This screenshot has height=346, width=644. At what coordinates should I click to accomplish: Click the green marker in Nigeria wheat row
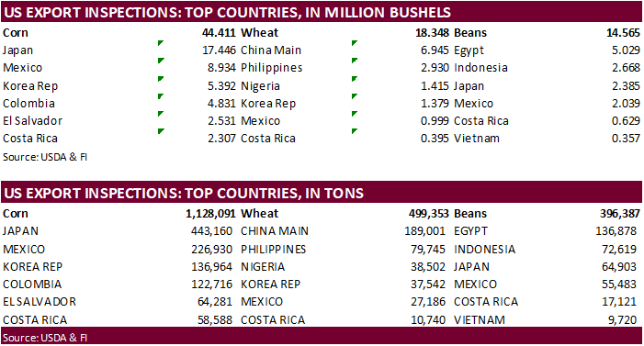click(x=355, y=78)
